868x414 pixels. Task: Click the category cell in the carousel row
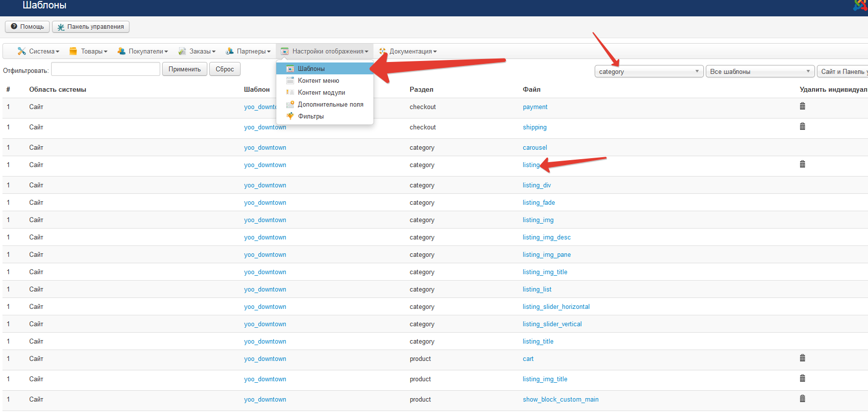tap(422, 148)
